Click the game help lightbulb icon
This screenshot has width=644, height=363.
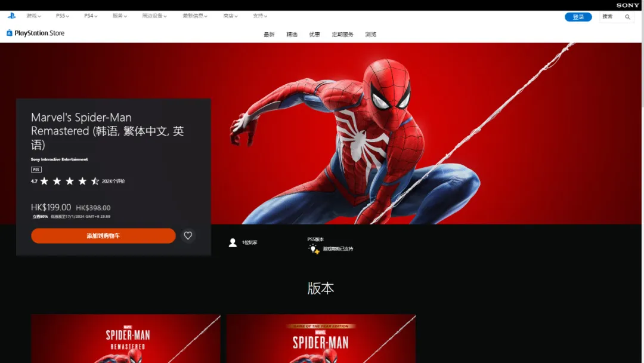click(314, 249)
